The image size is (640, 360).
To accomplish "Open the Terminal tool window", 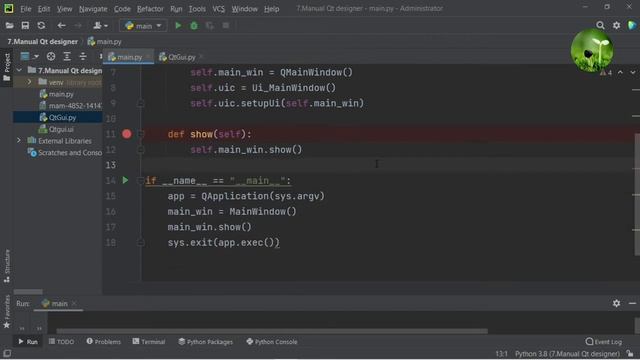I will (x=149, y=342).
